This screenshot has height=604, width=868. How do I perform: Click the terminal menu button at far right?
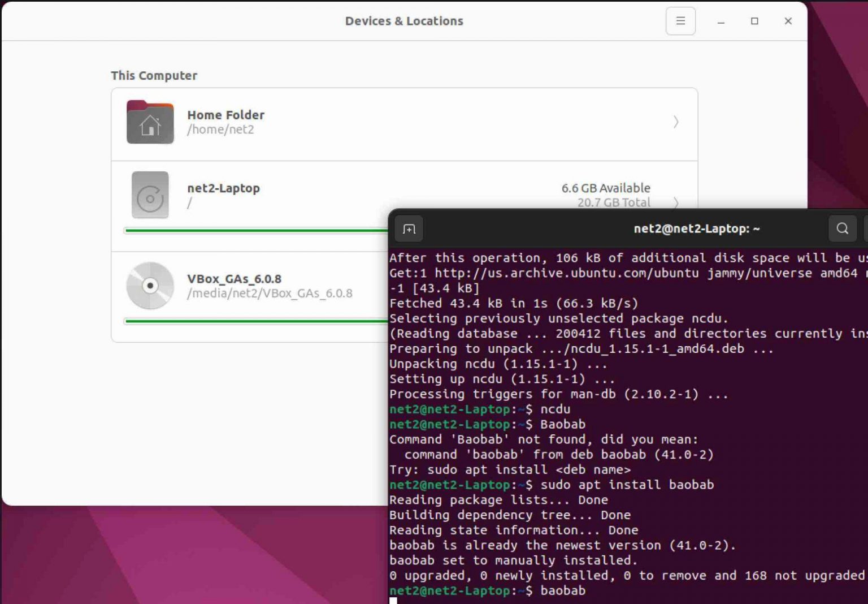pos(865,228)
